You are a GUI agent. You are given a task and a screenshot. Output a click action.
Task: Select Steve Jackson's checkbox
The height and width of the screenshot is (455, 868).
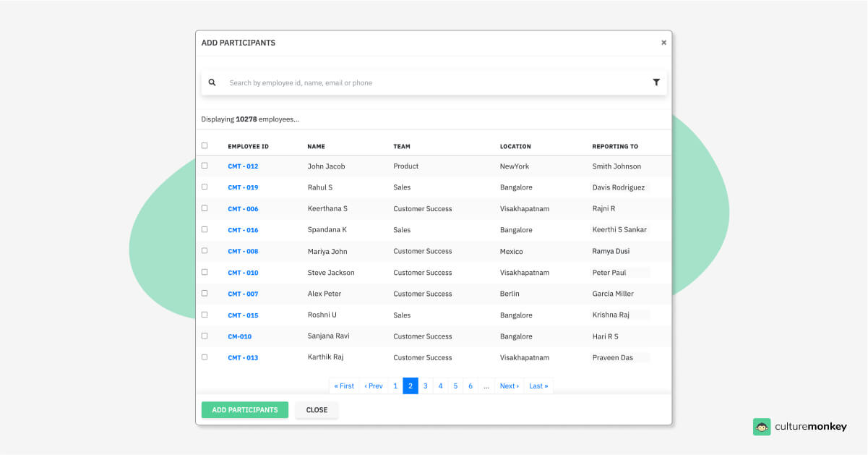coord(205,272)
